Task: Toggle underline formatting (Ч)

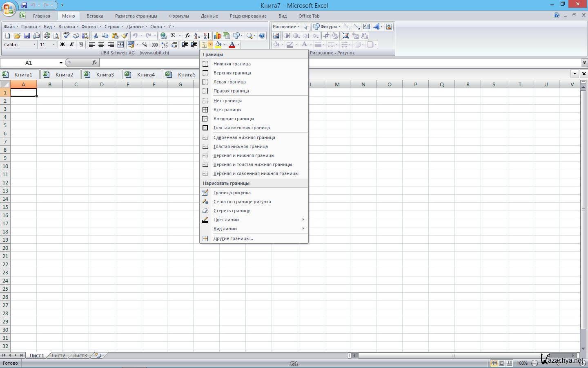Action: [81, 45]
